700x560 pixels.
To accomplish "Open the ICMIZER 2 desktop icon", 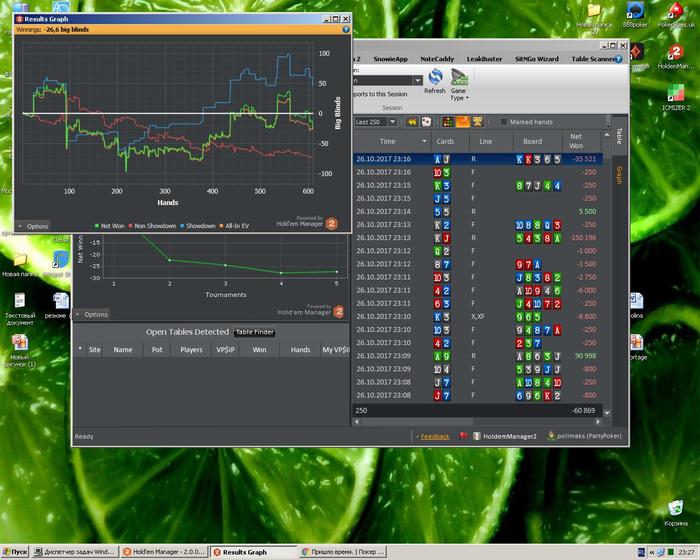I will tap(676, 97).
